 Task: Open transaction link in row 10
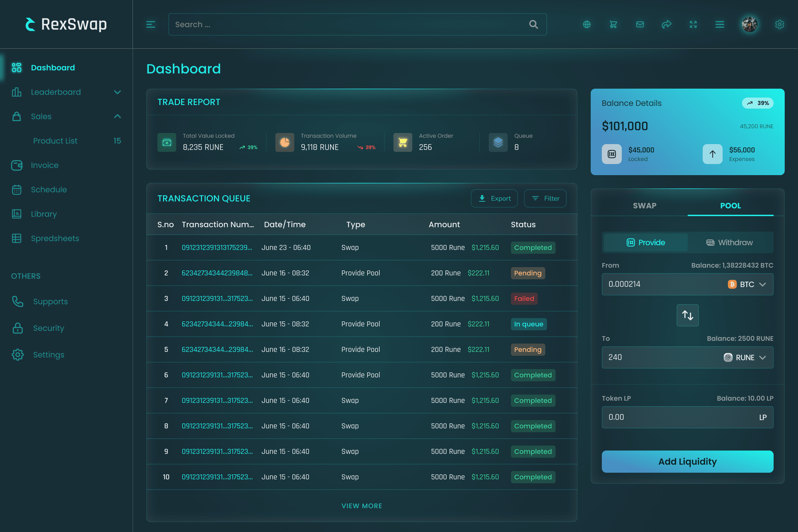(x=217, y=477)
